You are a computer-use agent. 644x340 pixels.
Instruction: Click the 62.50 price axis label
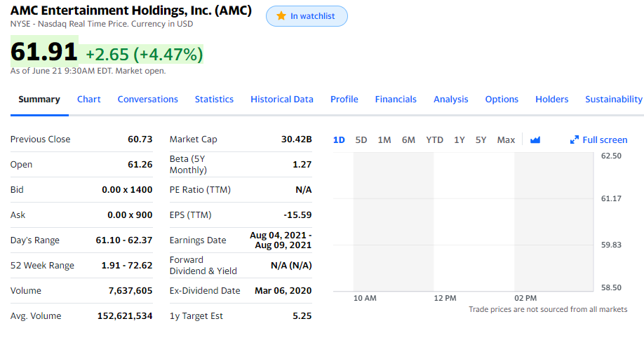[611, 156]
